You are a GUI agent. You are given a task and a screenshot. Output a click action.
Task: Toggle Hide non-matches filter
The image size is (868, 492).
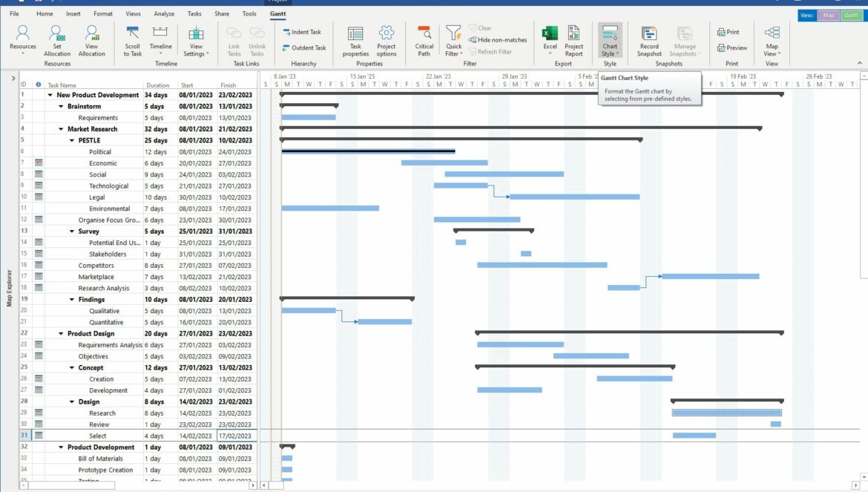(x=497, y=40)
